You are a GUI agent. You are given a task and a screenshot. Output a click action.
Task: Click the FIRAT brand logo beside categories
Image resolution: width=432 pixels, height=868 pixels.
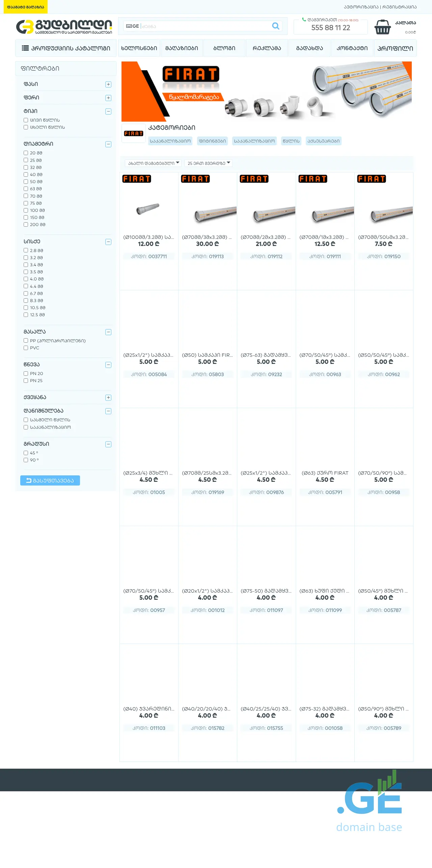[x=134, y=133]
